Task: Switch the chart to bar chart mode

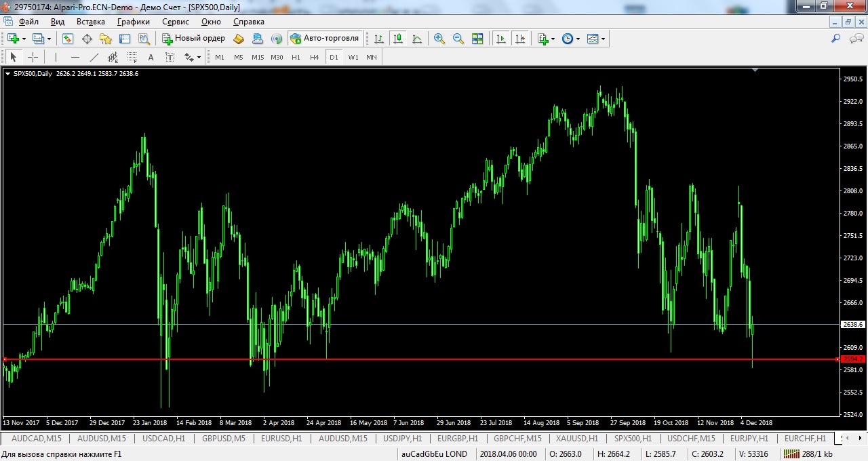Action: 379,39
